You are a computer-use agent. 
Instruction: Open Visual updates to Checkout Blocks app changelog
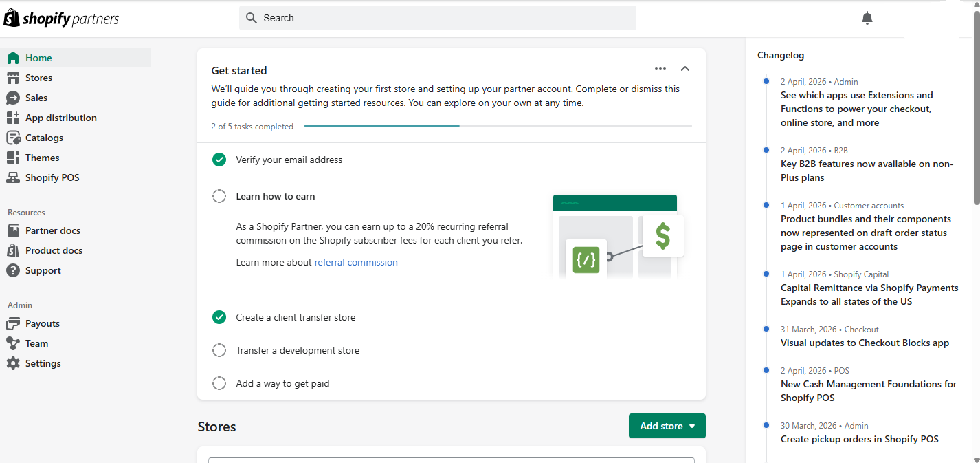[x=865, y=342]
